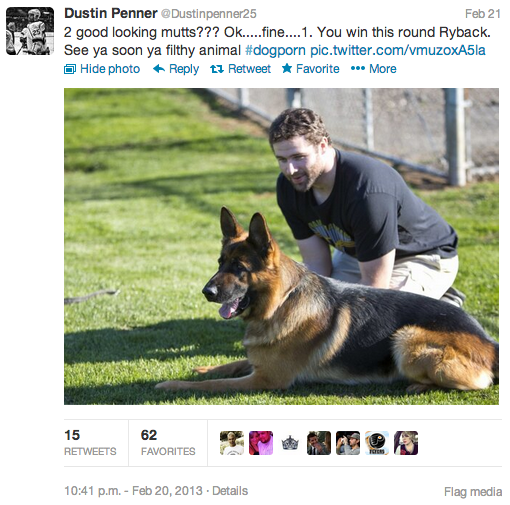This screenshot has height=505, width=510.
Task: Click the Dustin Penner name
Action: point(111,14)
